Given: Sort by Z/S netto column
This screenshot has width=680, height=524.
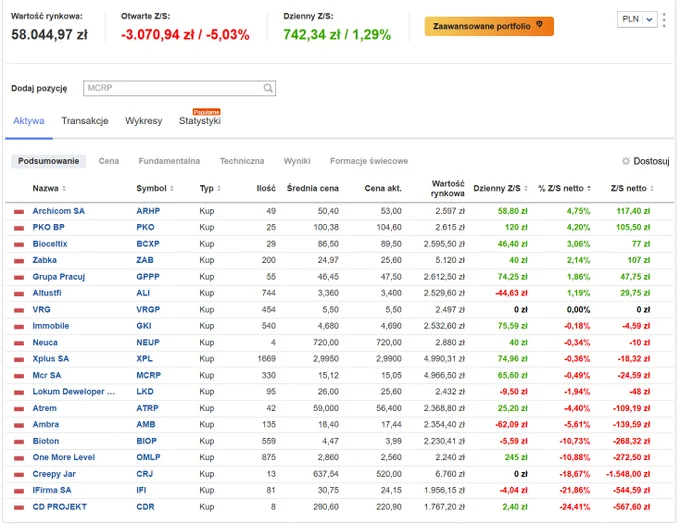Looking at the screenshot, I should 632,188.
